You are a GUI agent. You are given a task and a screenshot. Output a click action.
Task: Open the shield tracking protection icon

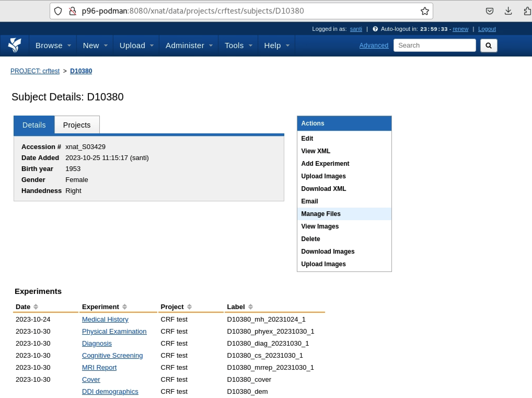point(58,11)
